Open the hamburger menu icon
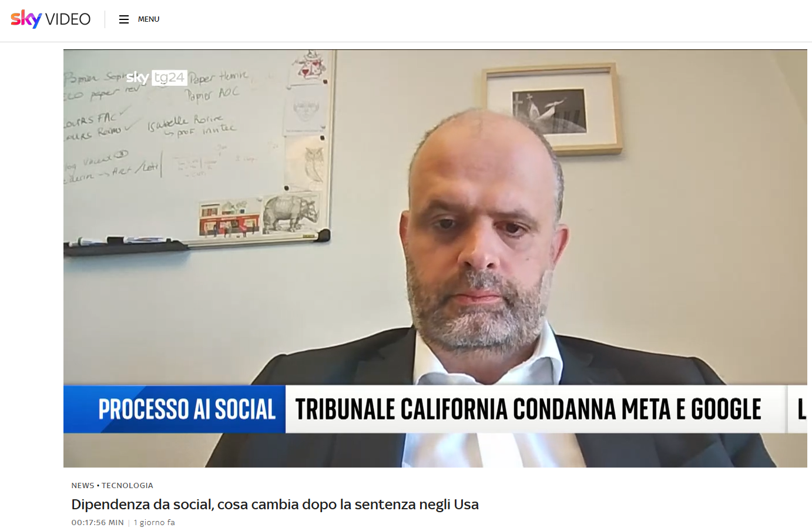Image resolution: width=812 pixels, height=531 pixels. coord(124,19)
